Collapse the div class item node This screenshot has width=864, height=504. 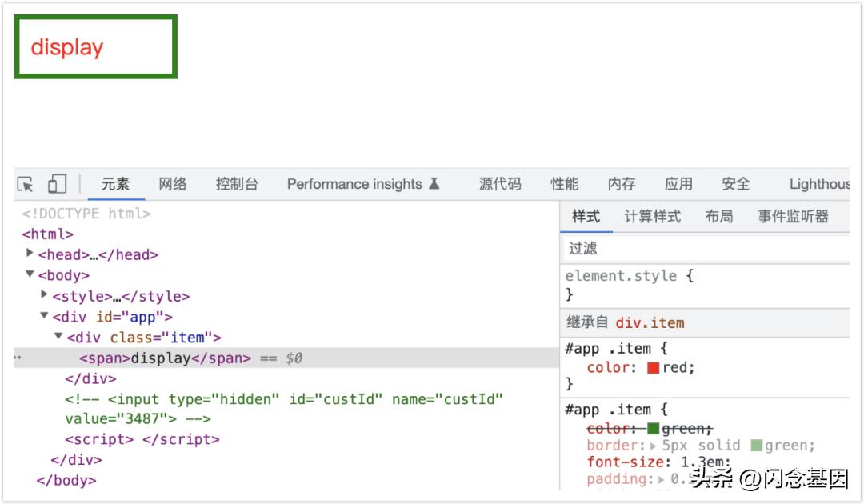(58, 337)
